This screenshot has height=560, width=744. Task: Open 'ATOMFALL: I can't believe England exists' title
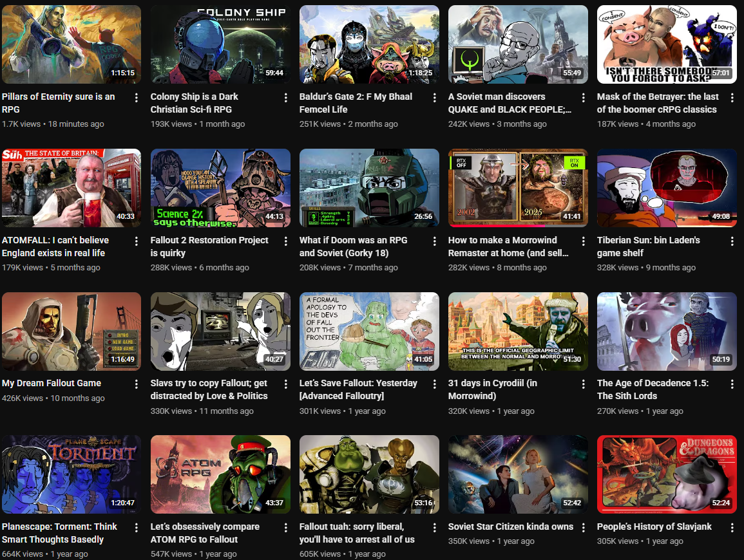tap(55, 247)
